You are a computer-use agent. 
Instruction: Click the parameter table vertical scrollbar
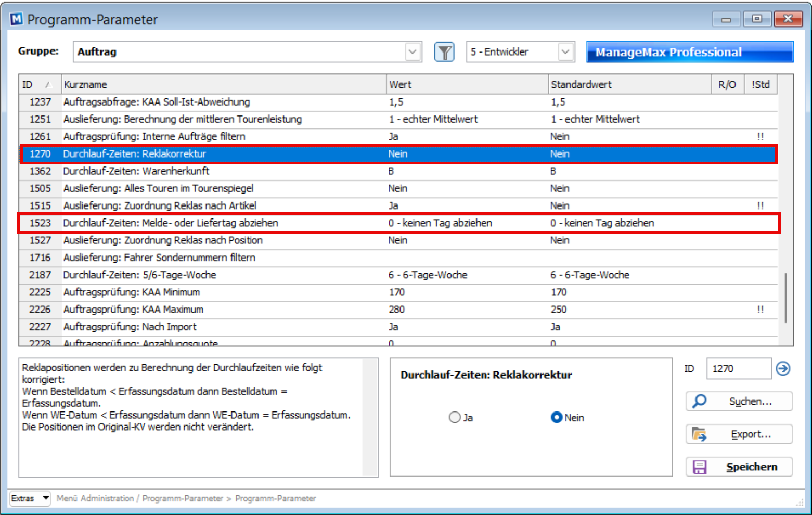coord(785,298)
